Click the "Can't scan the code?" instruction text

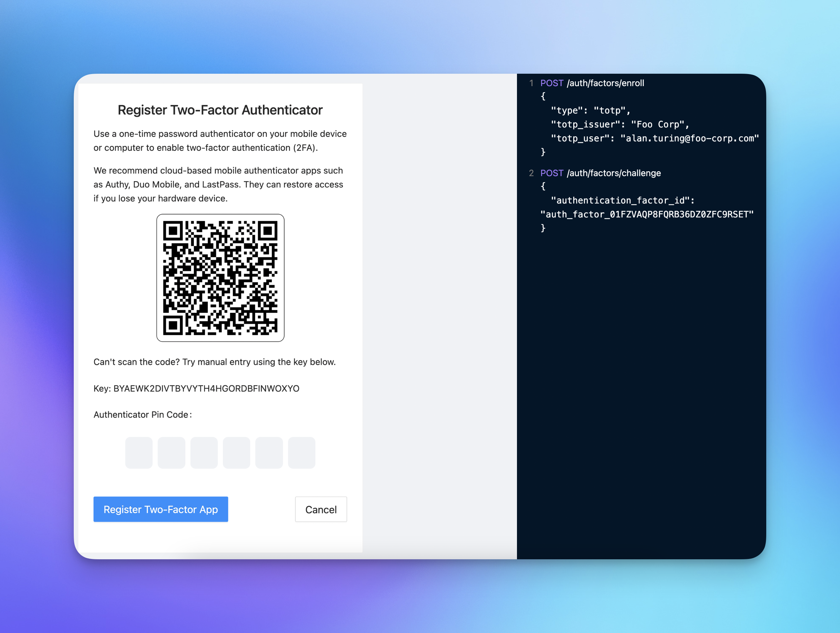point(215,362)
